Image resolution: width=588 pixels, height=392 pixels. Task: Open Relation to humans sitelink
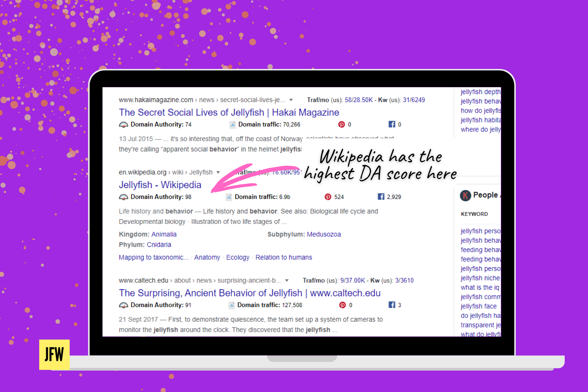pyautogui.click(x=284, y=257)
